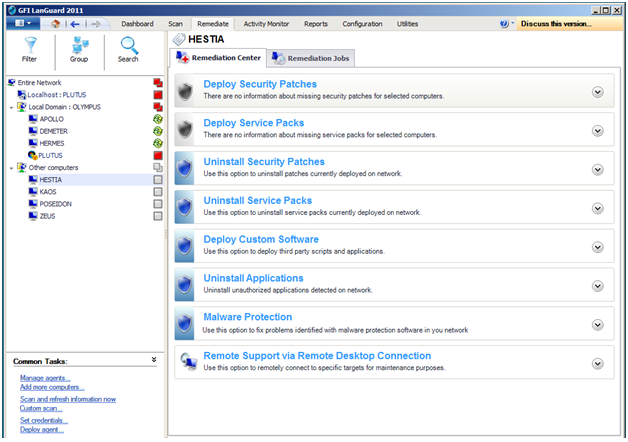Image resolution: width=628 pixels, height=442 pixels.
Task: Expand the Deploy Security Patches section chevron
Action: 598,92
